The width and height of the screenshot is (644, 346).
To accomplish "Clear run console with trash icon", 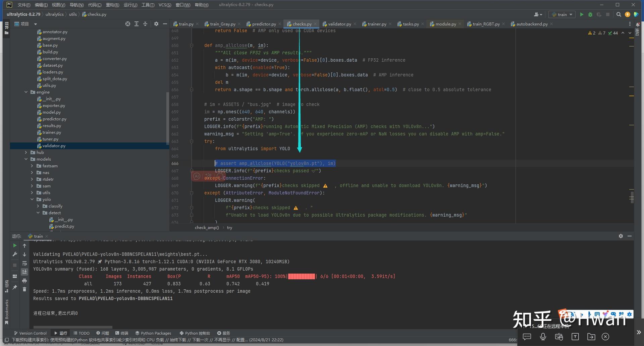I will pyautogui.click(x=24, y=289).
